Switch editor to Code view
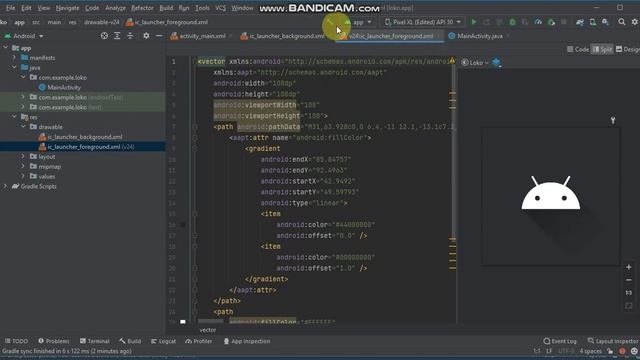 click(x=578, y=49)
